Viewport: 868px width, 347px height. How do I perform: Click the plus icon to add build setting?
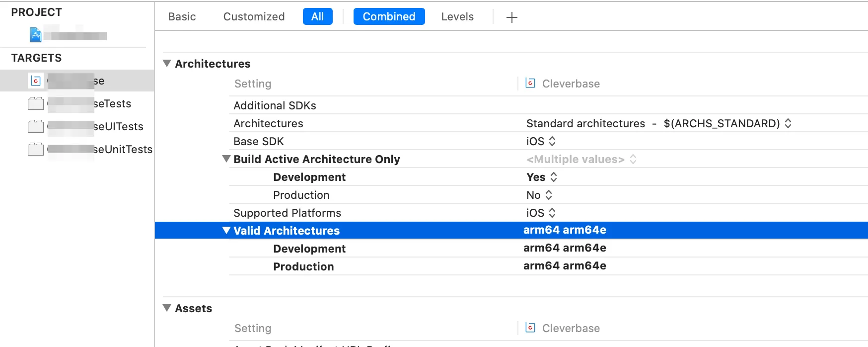tap(511, 17)
